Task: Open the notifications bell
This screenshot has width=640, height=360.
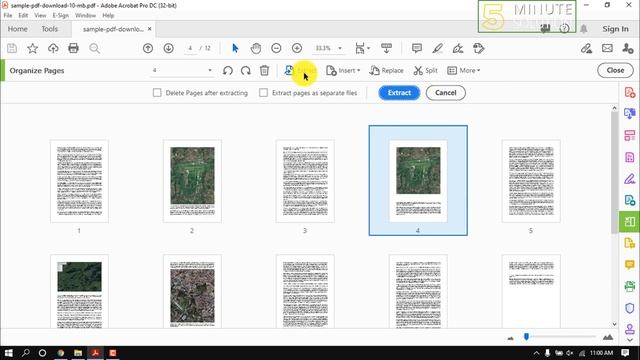Action: [584, 29]
